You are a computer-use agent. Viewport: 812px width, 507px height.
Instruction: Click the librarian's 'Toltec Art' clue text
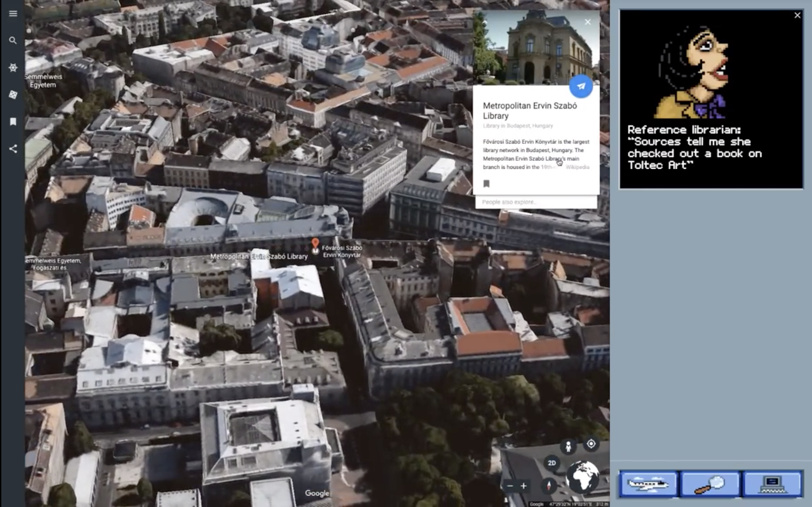pyautogui.click(x=694, y=147)
